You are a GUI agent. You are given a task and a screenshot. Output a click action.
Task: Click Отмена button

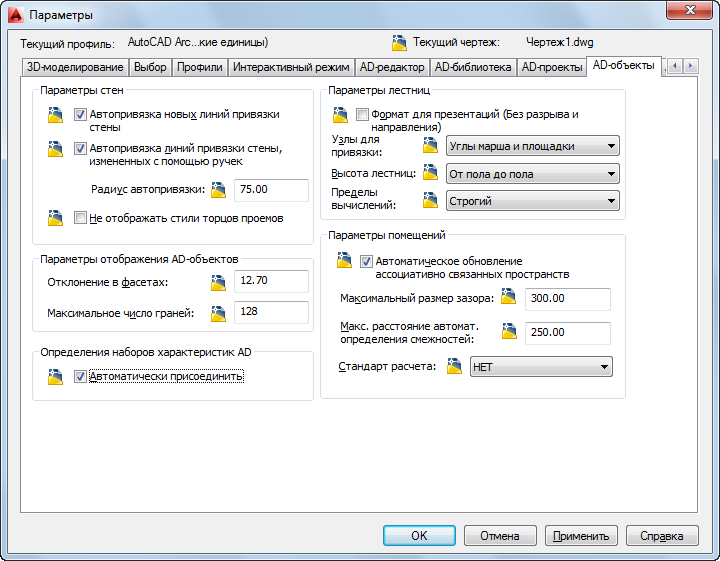tap(500, 536)
